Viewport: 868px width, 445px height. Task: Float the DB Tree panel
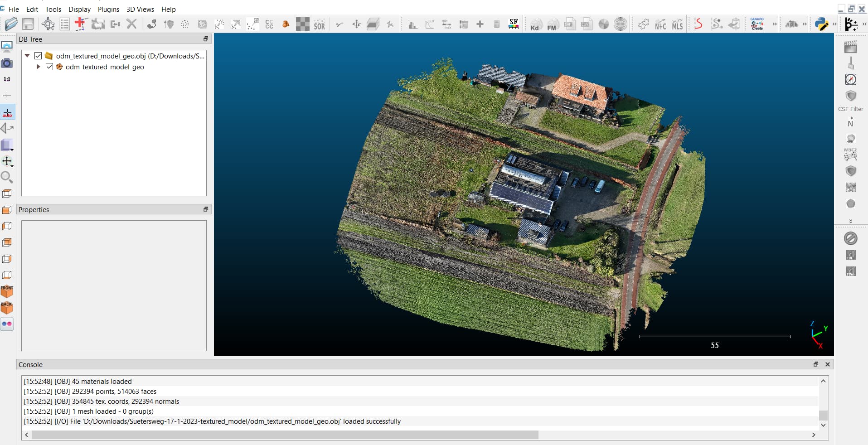(206, 39)
